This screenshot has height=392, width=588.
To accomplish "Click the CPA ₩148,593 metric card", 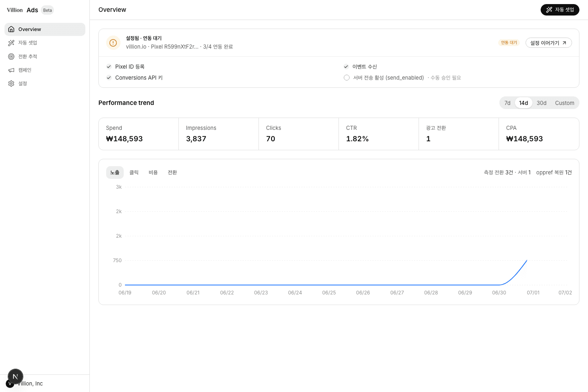I will click(x=539, y=134).
